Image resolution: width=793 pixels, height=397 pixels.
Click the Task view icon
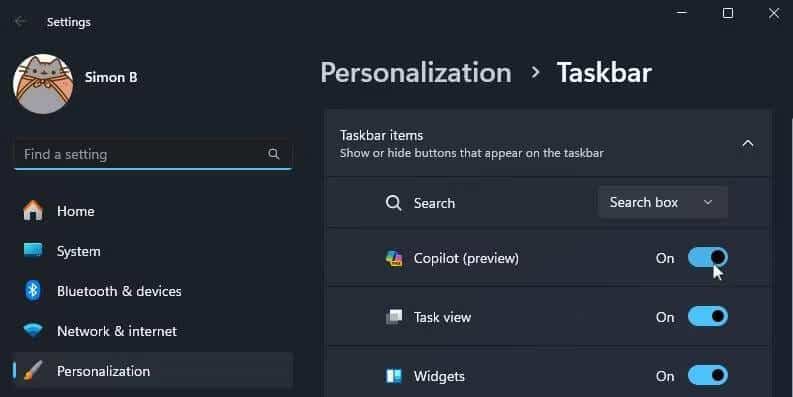pyautogui.click(x=394, y=317)
